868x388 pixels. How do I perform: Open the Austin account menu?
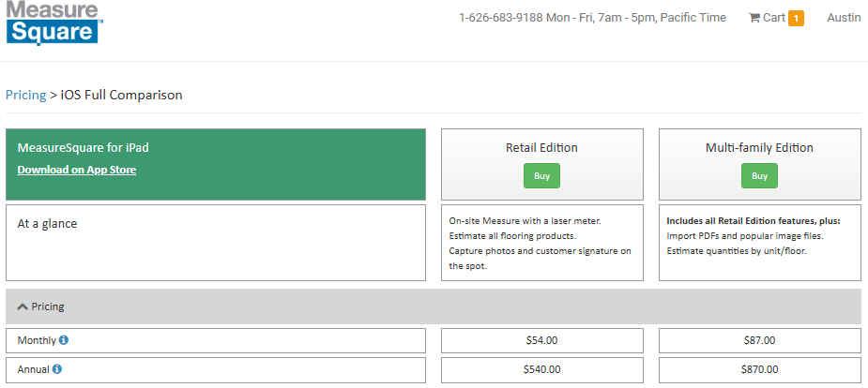coord(844,18)
